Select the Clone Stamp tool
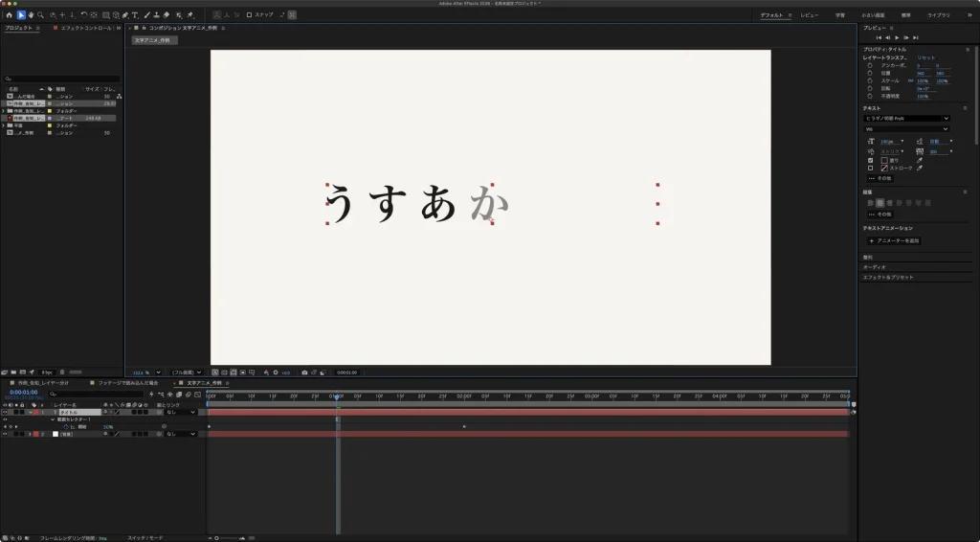Image resolution: width=980 pixels, height=542 pixels. [x=156, y=15]
